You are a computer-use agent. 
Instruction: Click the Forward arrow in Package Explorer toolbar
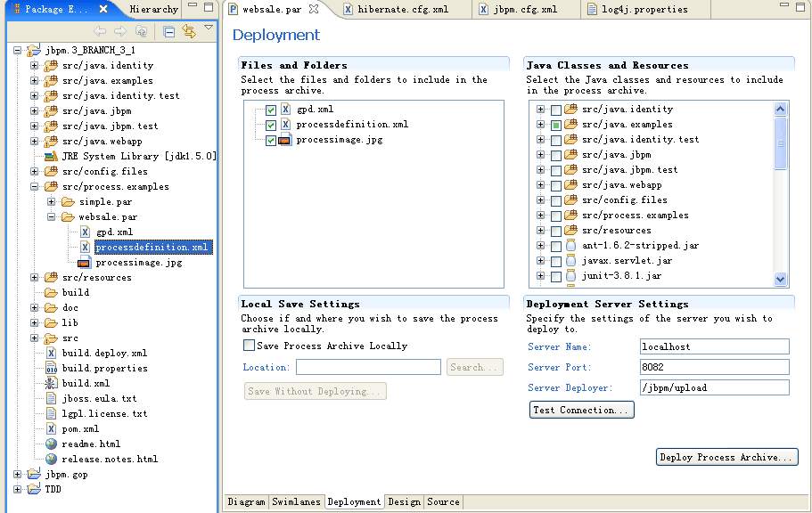pos(120,31)
